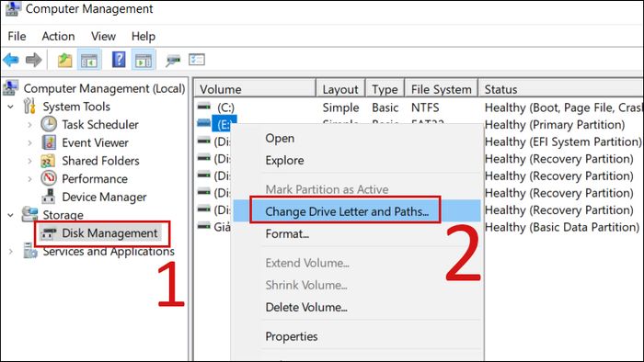Expand the Shared Folders node
644x362 pixels.
pyautogui.click(x=29, y=161)
